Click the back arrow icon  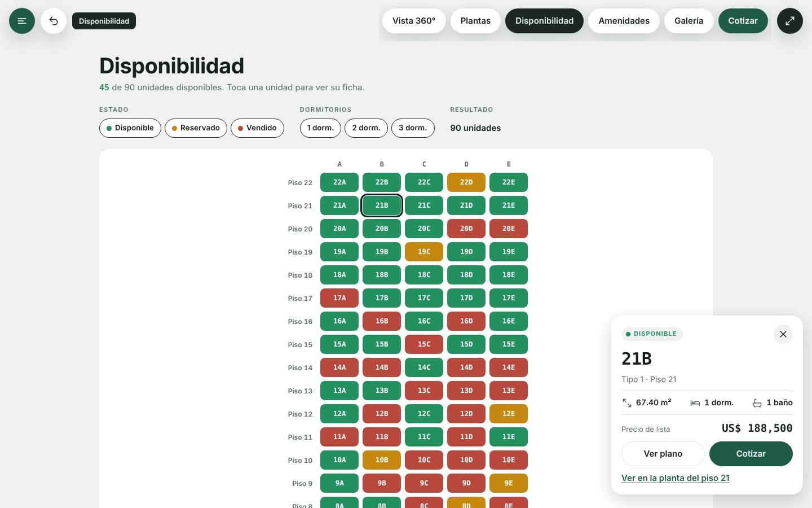pos(54,21)
